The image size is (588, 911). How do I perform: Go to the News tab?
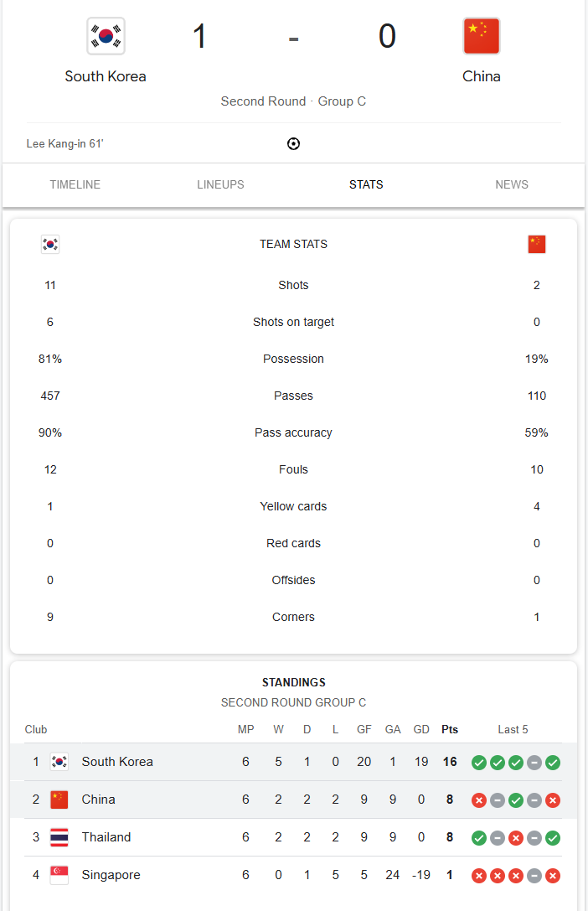point(512,185)
